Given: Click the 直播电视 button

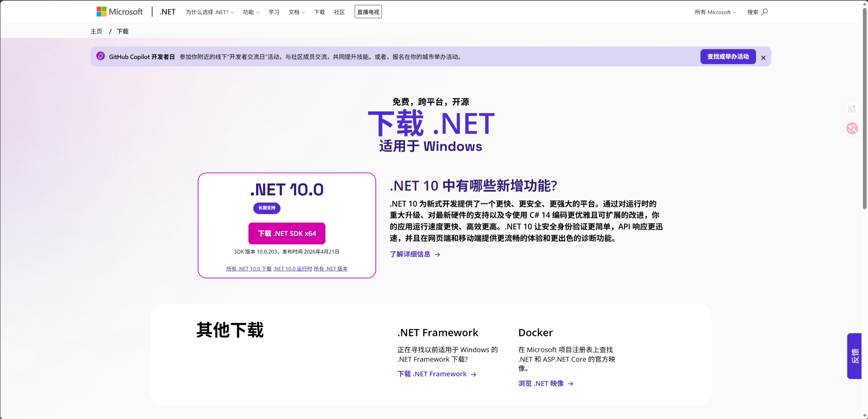Looking at the screenshot, I should (368, 12).
